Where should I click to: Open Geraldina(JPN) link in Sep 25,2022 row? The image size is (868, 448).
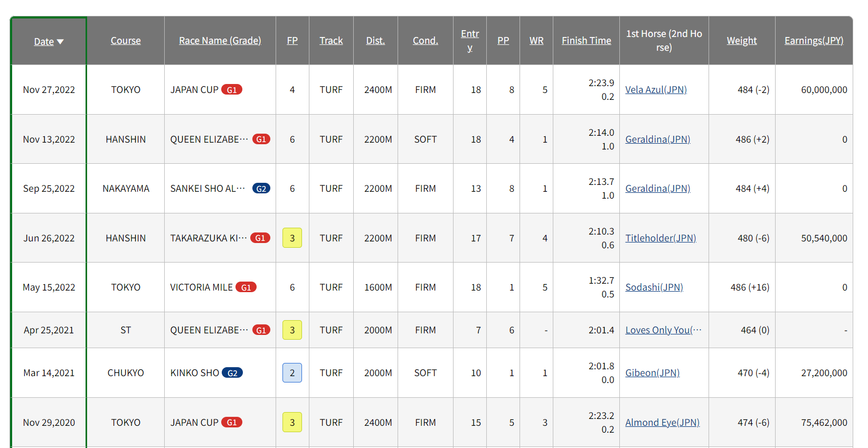click(658, 189)
